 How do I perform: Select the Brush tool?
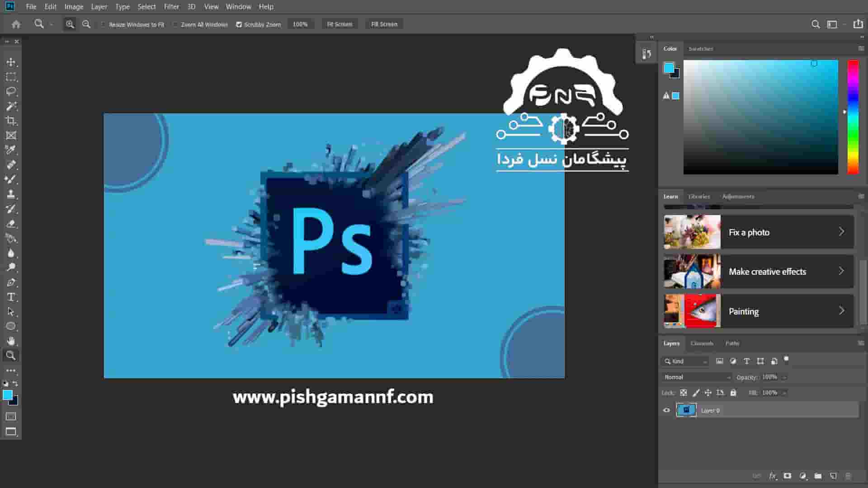point(11,179)
